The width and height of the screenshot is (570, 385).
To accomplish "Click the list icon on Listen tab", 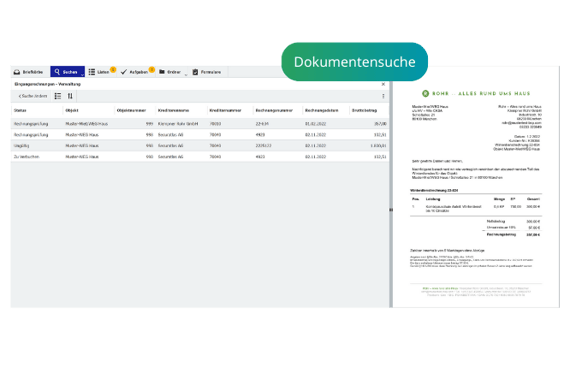I will click(92, 72).
